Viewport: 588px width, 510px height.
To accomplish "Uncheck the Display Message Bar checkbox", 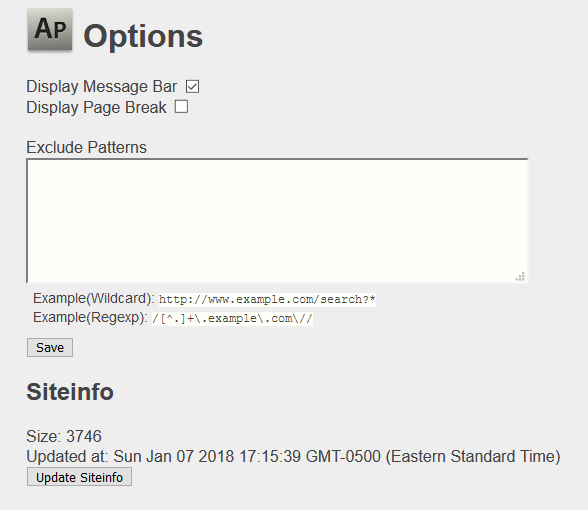I will point(192,87).
